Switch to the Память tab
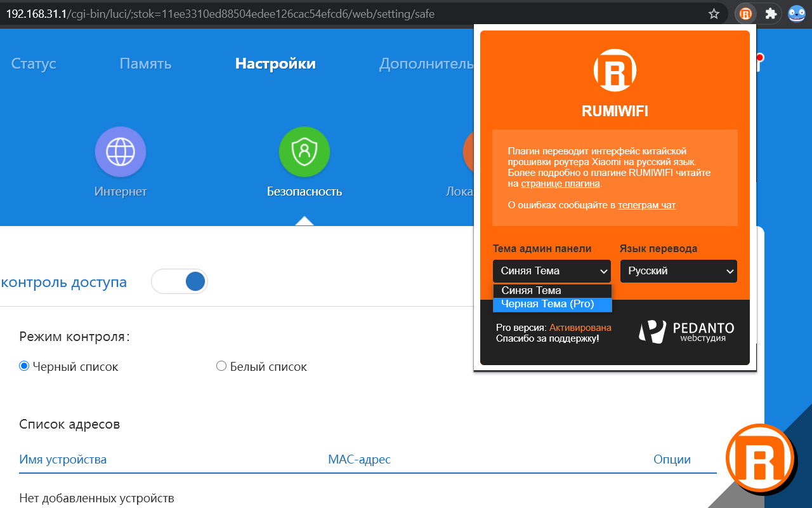812x508 pixels. click(145, 63)
